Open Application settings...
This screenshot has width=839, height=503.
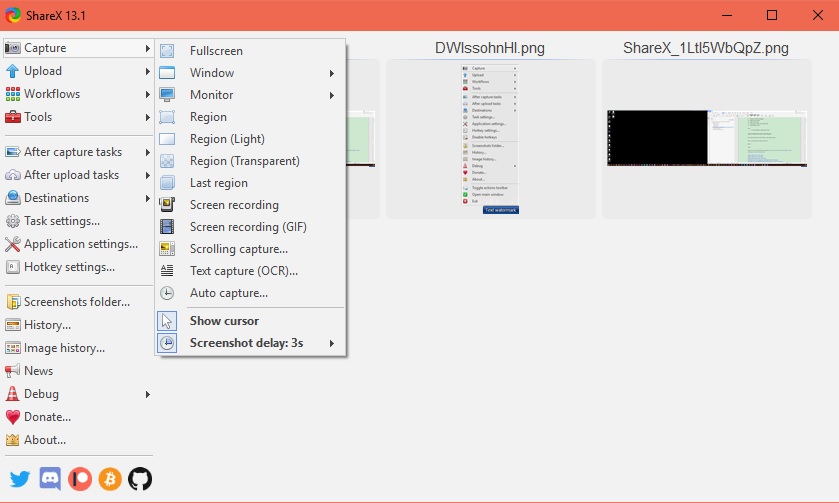[x=78, y=244]
